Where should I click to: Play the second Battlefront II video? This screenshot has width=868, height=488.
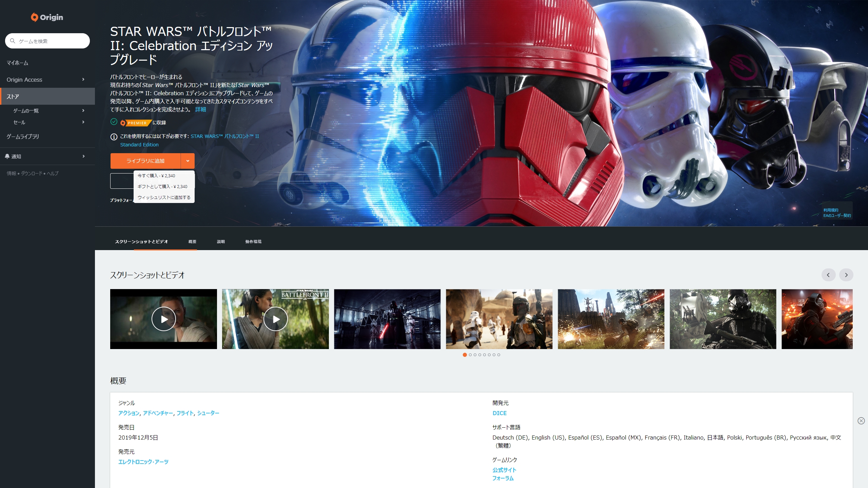275,319
